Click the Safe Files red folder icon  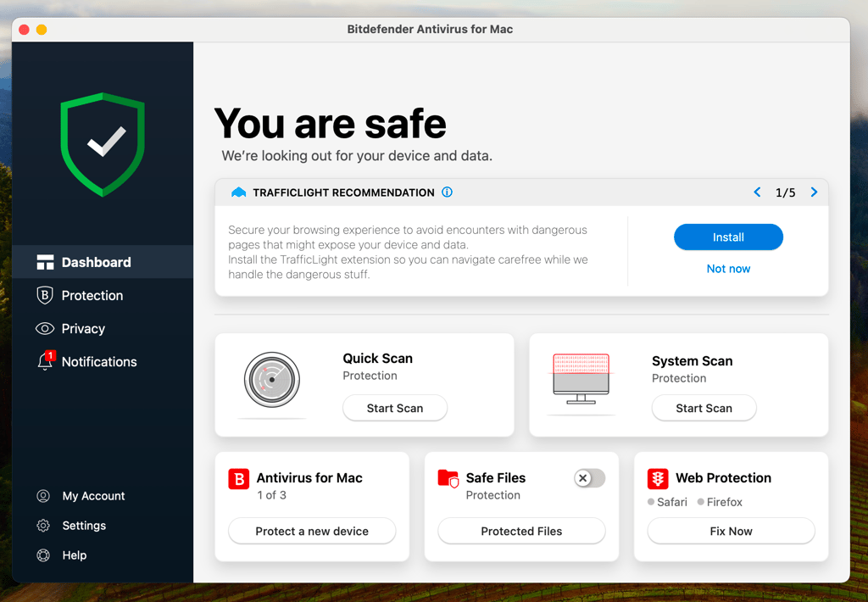point(448,478)
